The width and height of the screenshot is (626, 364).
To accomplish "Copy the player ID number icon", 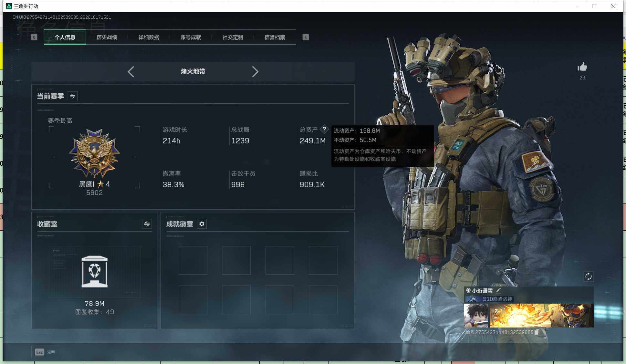I will coord(537,332).
